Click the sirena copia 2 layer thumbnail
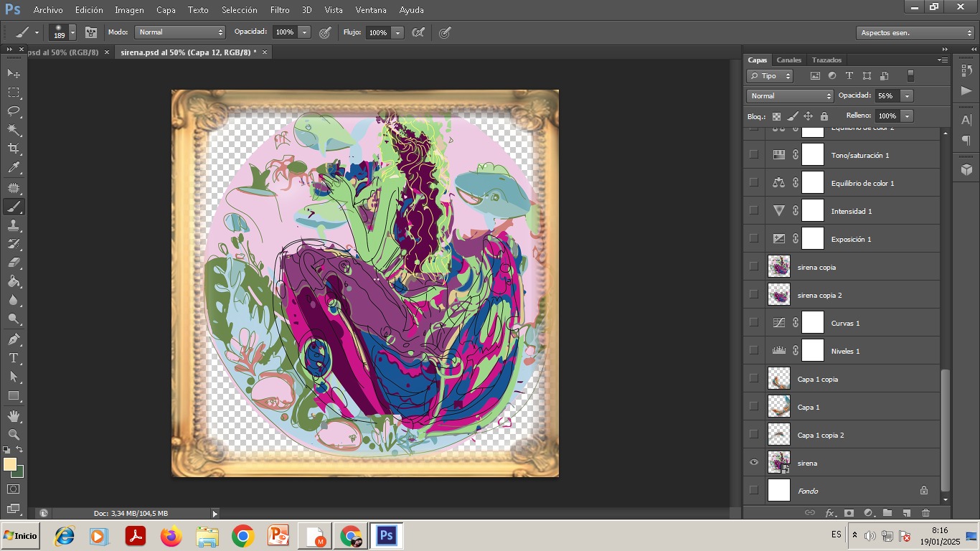The height and width of the screenshot is (551, 980). click(779, 295)
